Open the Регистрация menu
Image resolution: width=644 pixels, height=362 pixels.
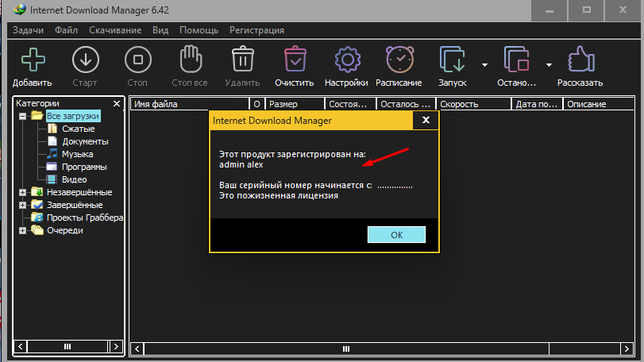[x=256, y=30]
